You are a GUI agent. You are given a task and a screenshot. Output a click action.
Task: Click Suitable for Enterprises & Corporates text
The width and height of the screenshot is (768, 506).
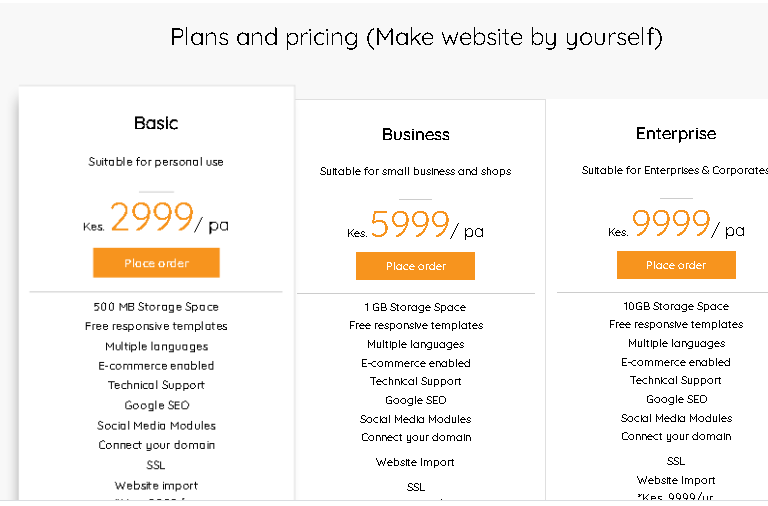(674, 170)
